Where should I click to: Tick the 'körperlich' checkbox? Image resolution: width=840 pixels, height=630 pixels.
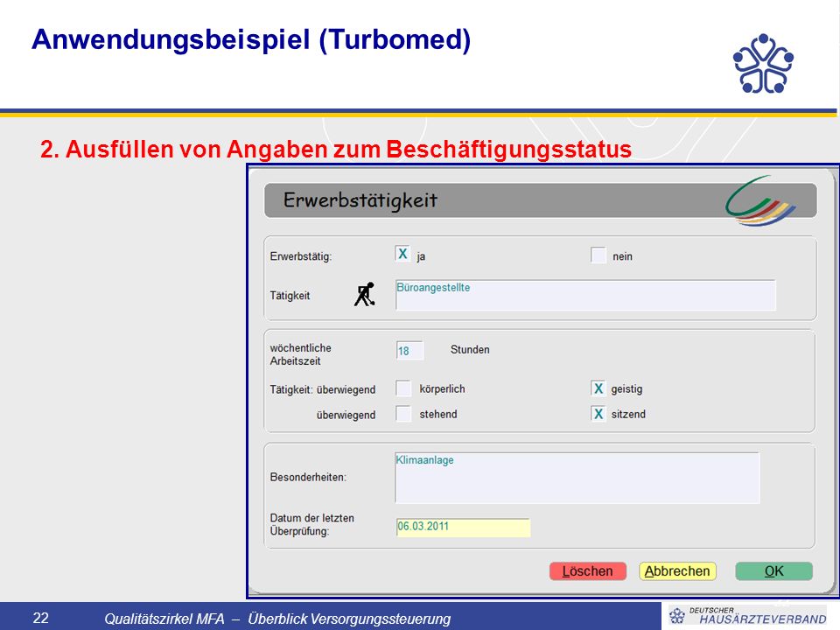[403, 388]
